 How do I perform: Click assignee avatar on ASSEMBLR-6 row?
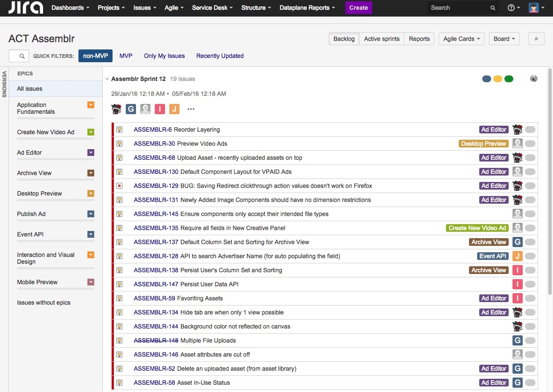pos(517,130)
